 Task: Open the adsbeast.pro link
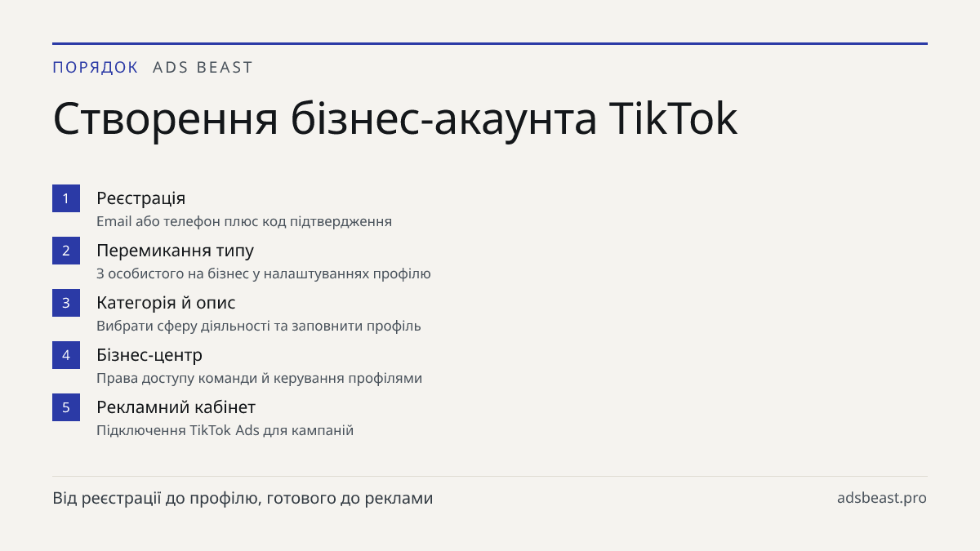(882, 498)
